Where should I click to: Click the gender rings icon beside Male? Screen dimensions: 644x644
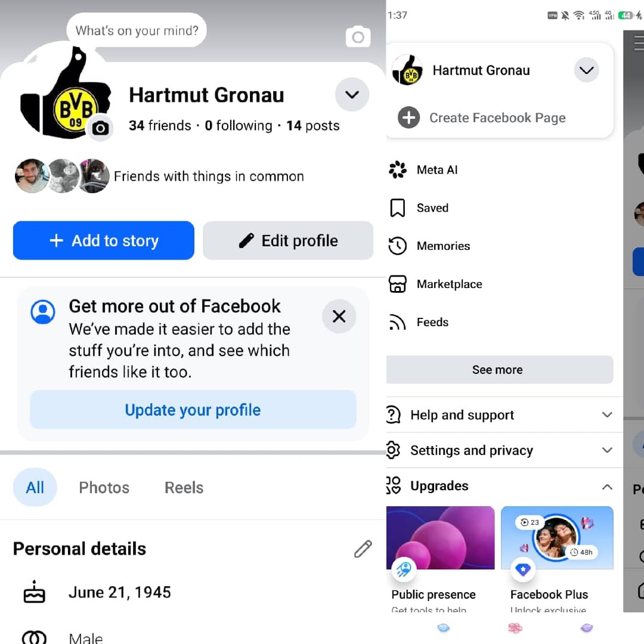tap(35, 637)
